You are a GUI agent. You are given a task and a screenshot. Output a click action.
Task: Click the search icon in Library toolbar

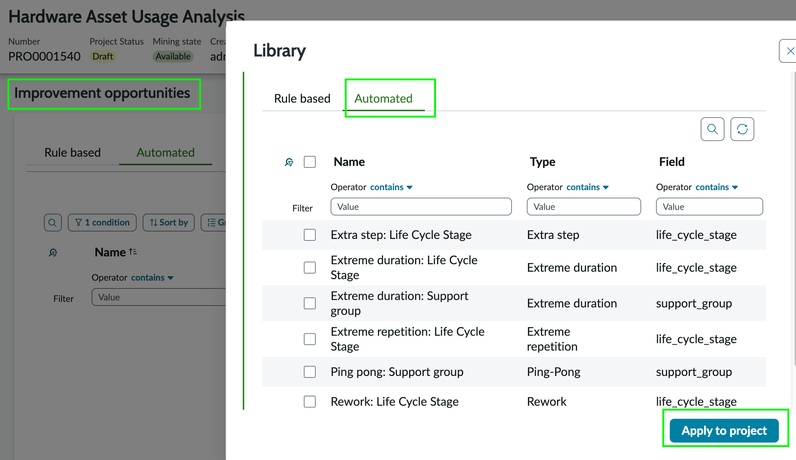(x=712, y=129)
